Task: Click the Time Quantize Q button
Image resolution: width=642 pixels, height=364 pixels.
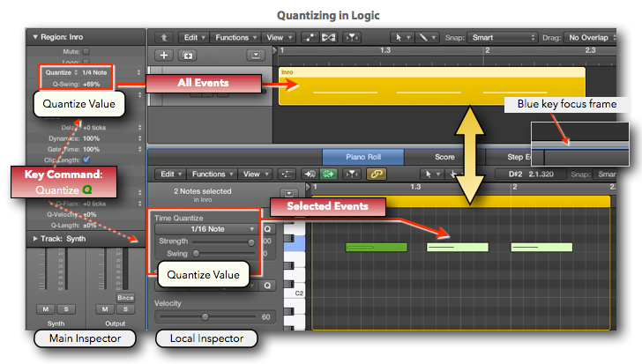Action: click(x=268, y=229)
